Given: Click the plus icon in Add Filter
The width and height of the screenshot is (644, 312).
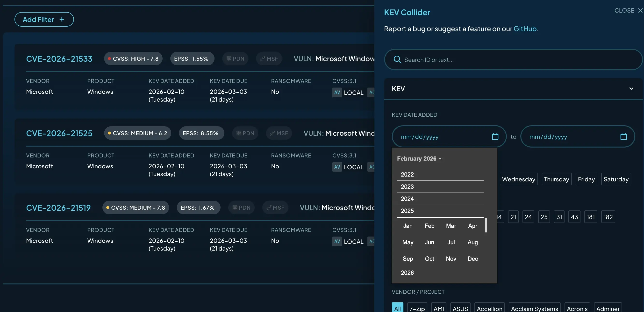Looking at the screenshot, I should (62, 19).
